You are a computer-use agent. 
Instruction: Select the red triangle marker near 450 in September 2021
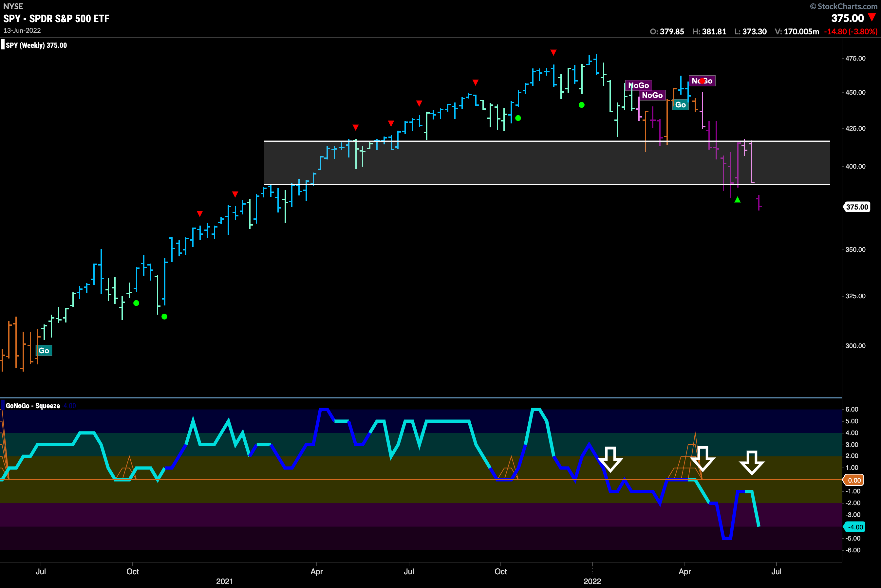point(476,82)
